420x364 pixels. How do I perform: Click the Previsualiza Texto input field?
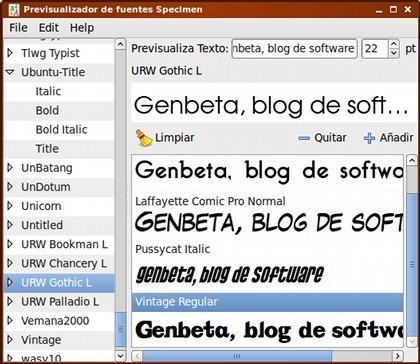click(x=294, y=49)
